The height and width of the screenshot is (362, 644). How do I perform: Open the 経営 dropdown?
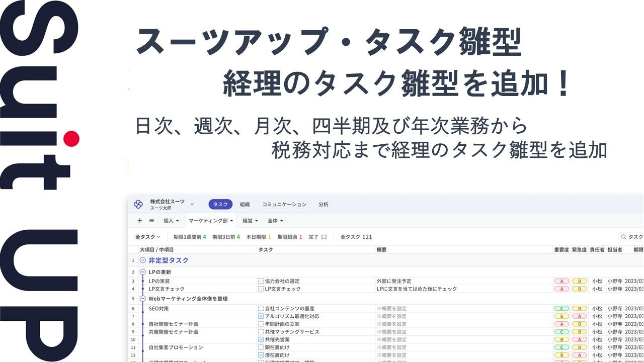[x=250, y=220]
